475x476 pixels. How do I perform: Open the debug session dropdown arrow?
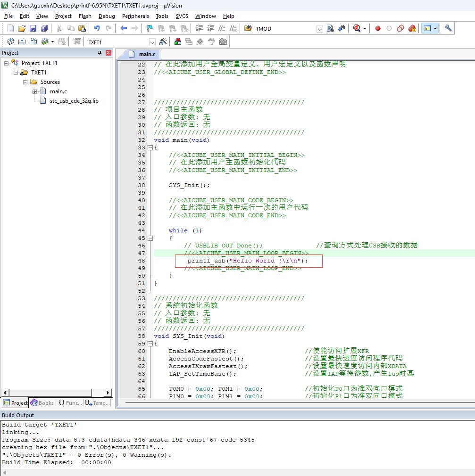click(x=365, y=29)
